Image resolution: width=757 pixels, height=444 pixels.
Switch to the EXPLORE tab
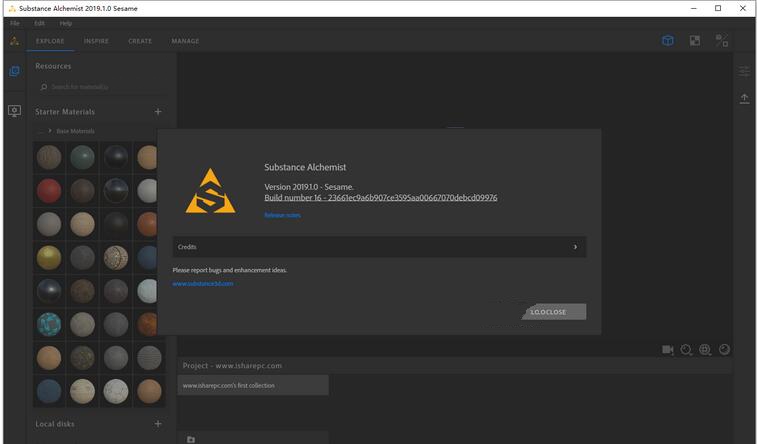click(x=50, y=41)
